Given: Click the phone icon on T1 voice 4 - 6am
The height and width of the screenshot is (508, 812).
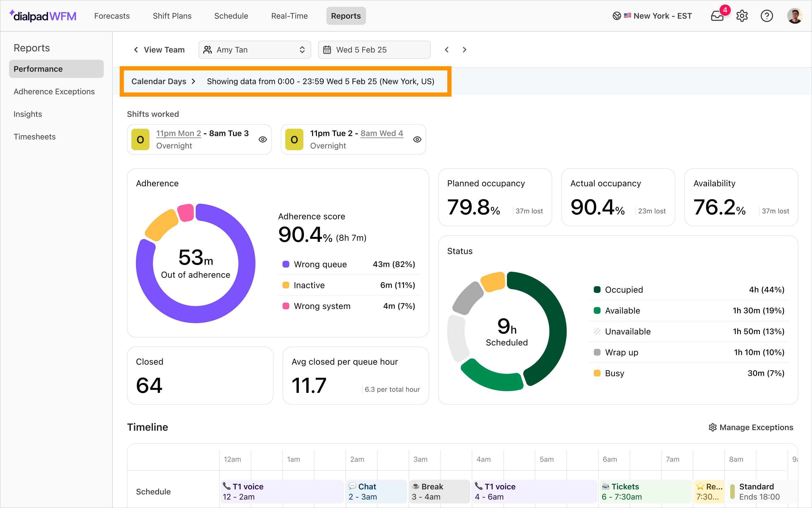Looking at the screenshot, I should 479,486.
